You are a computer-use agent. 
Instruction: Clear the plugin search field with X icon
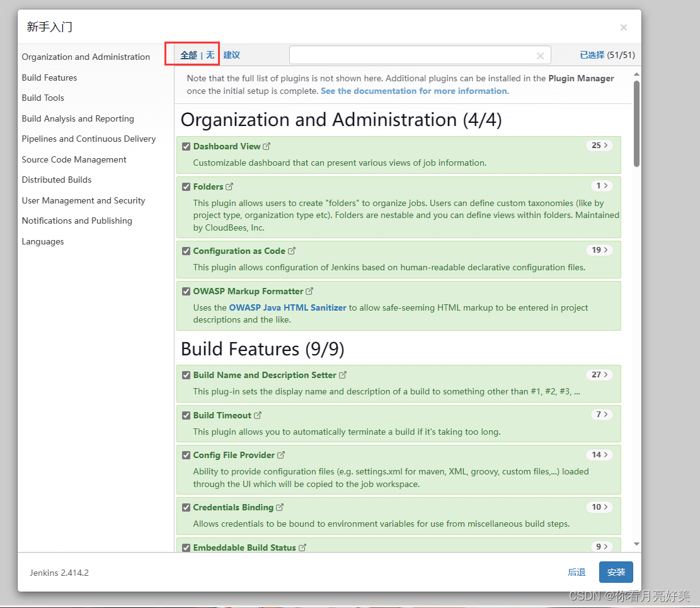(540, 56)
